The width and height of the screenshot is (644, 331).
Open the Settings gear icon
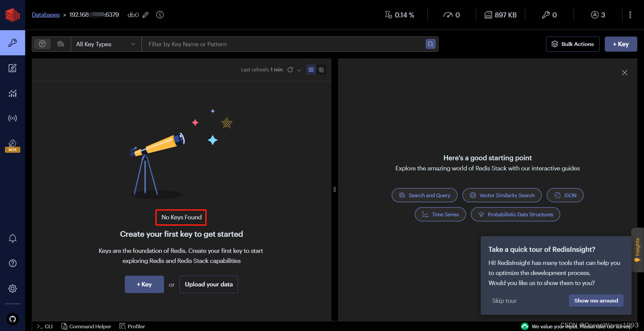point(12,288)
